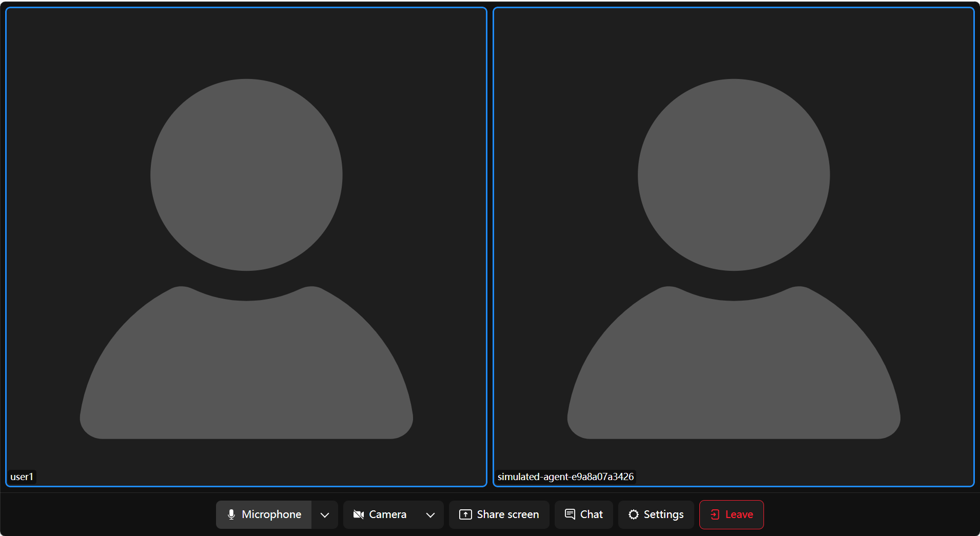Screen dimensions: 980x536
Task: Turn on the Camera button
Action: (x=380, y=514)
